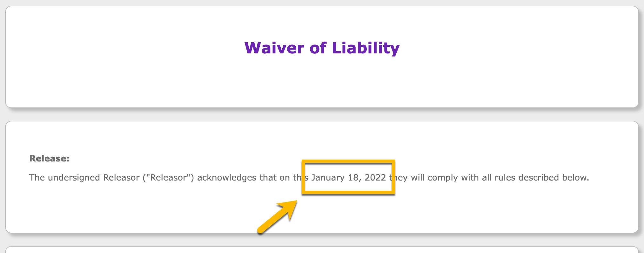The height and width of the screenshot is (253, 644).
Task: Click the words that on before the date
Action: (x=274, y=177)
